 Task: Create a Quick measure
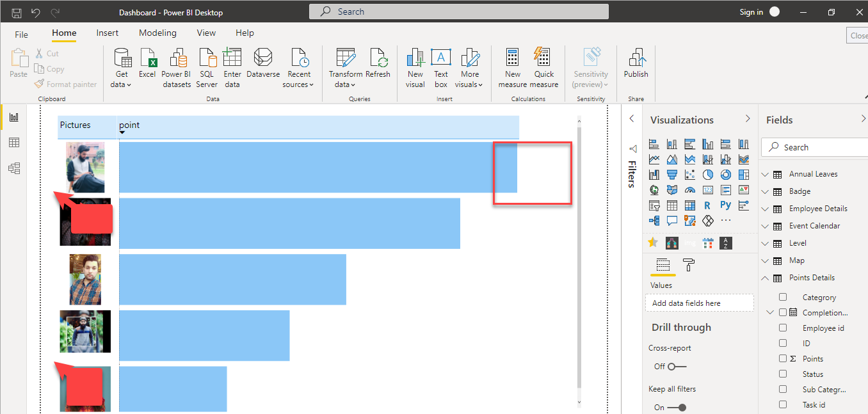pos(543,67)
